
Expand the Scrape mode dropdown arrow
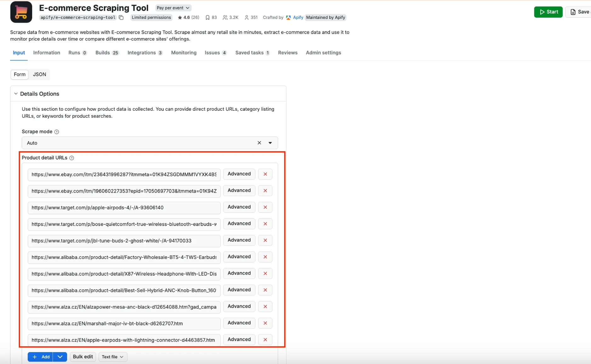tap(270, 143)
